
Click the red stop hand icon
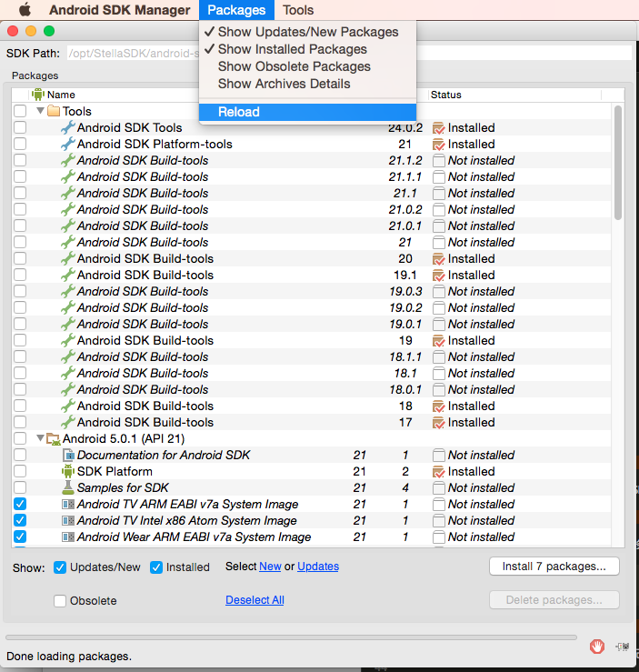[x=597, y=647]
